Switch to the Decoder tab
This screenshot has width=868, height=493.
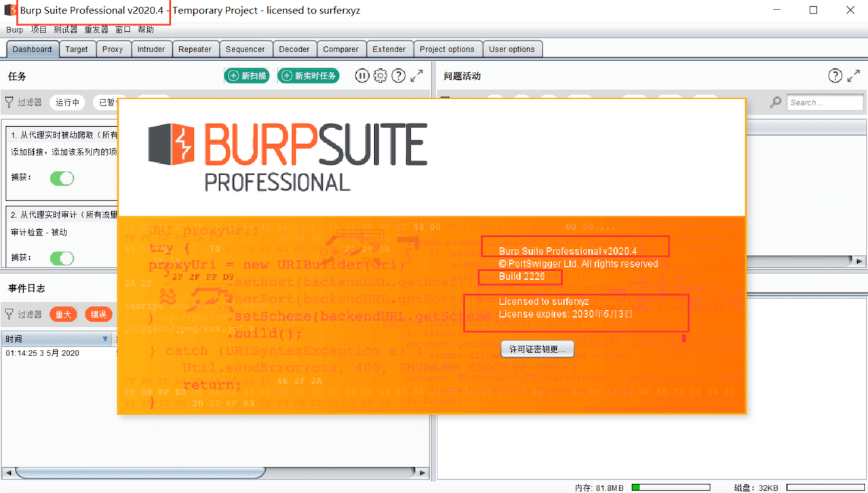click(x=294, y=49)
